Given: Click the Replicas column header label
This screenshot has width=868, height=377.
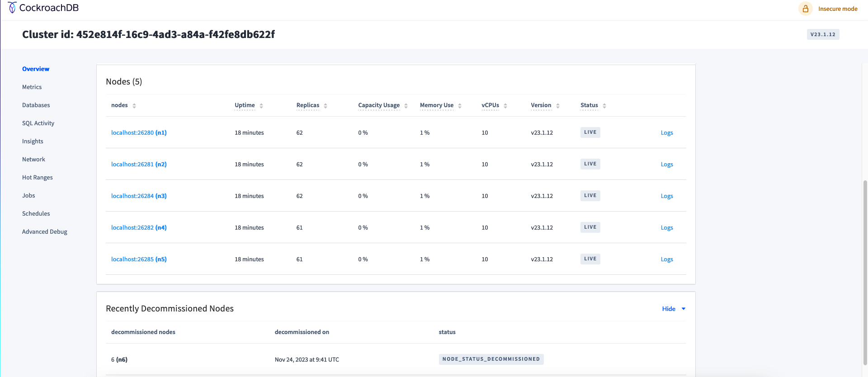Looking at the screenshot, I should tap(308, 105).
